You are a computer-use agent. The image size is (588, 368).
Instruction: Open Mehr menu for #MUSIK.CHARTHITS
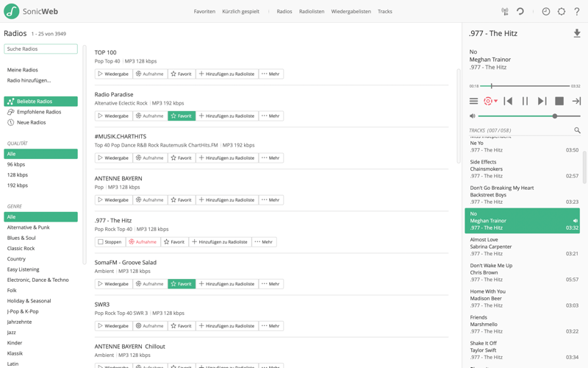click(270, 158)
